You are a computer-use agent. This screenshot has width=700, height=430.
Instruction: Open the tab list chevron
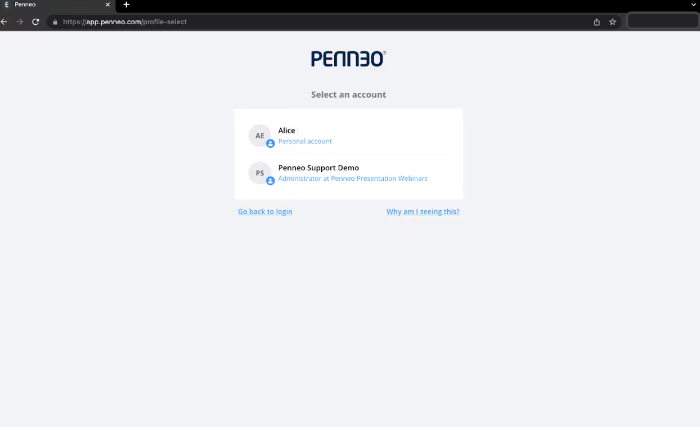click(693, 4)
